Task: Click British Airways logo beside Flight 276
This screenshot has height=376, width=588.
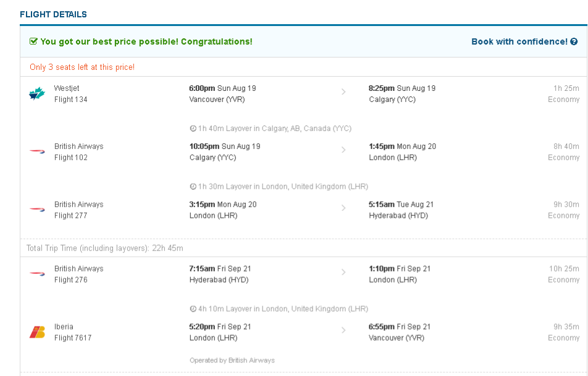Action: (x=37, y=274)
